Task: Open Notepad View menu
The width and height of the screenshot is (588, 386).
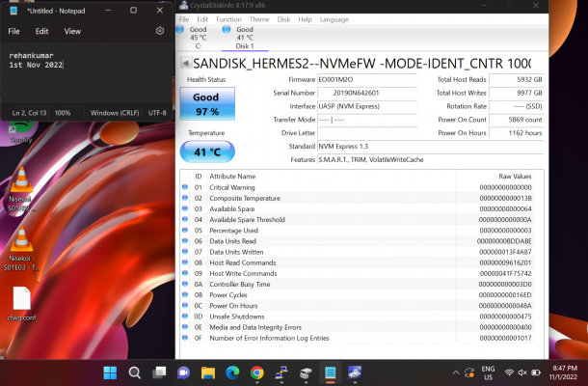Action: [72, 31]
